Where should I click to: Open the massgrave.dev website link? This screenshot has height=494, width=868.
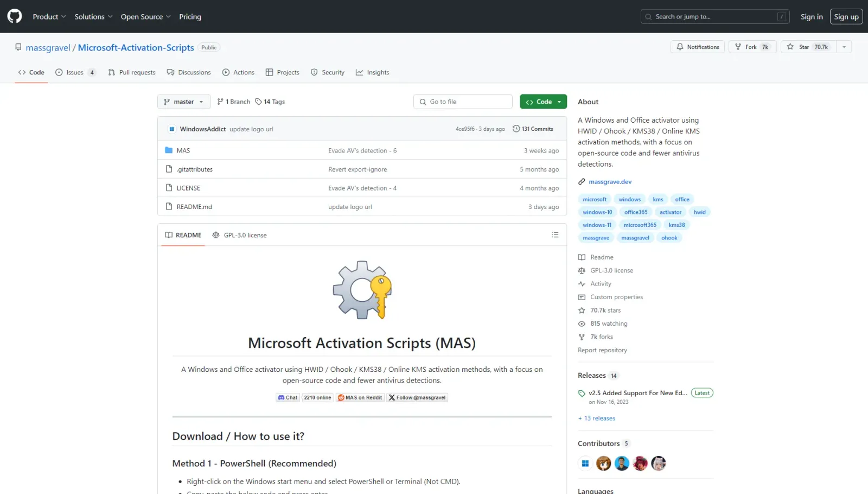[610, 182]
